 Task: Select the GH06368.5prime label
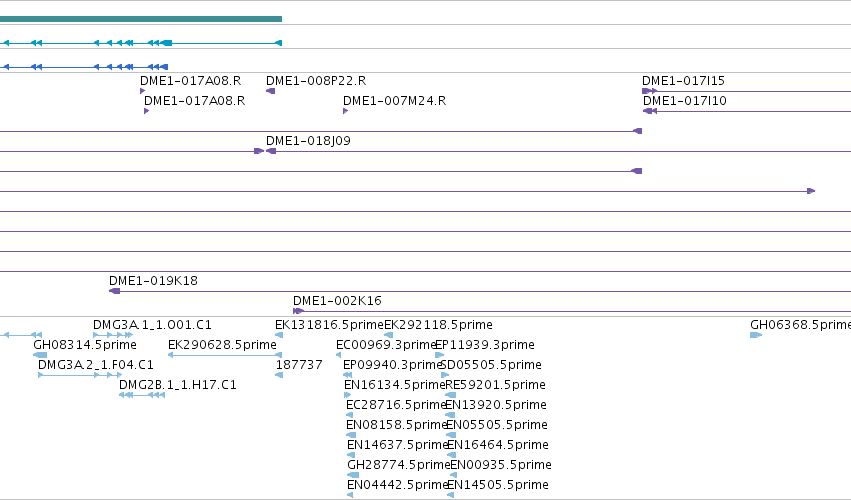[x=801, y=325]
